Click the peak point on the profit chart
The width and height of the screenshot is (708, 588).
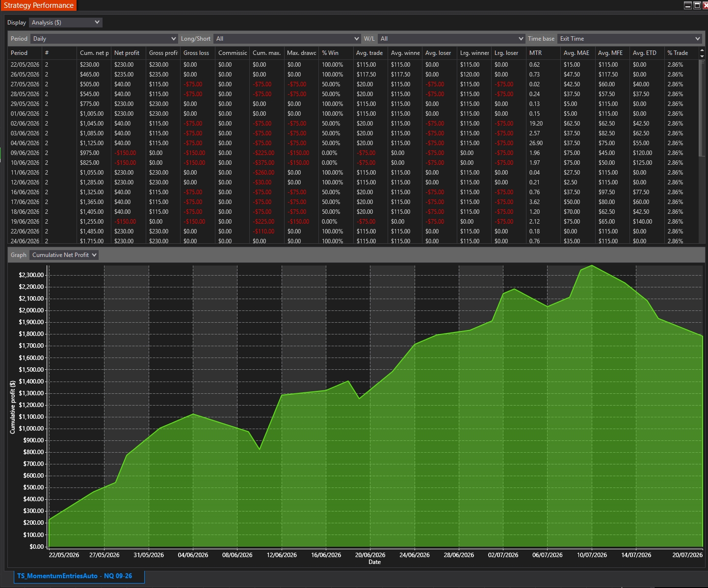(592, 265)
